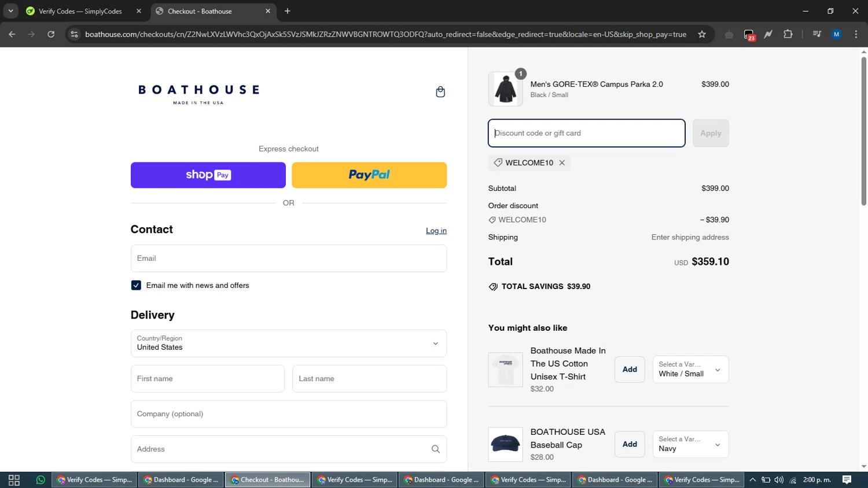Click the Boathouse logo
Viewport: 868px width, 488px height.
coord(198,94)
